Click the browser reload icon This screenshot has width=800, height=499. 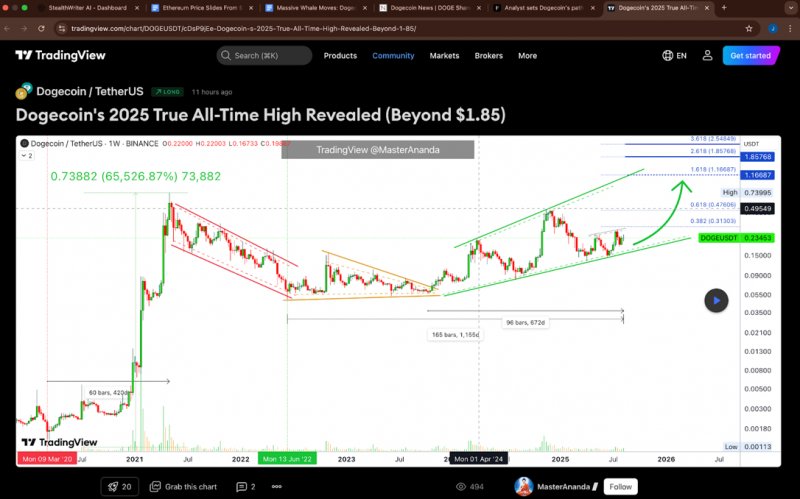point(41,29)
